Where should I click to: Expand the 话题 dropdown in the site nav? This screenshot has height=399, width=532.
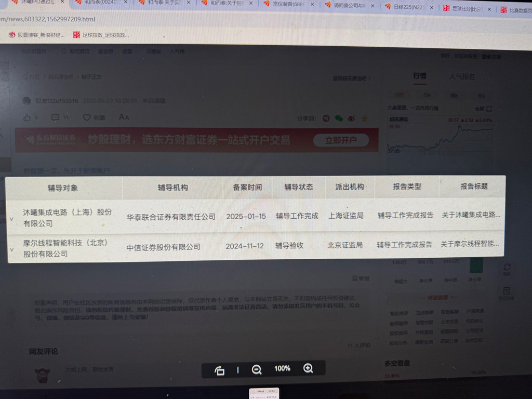click(130, 51)
